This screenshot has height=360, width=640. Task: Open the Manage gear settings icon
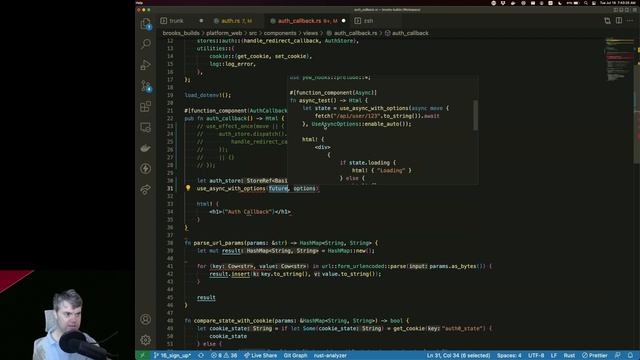tap(146, 340)
